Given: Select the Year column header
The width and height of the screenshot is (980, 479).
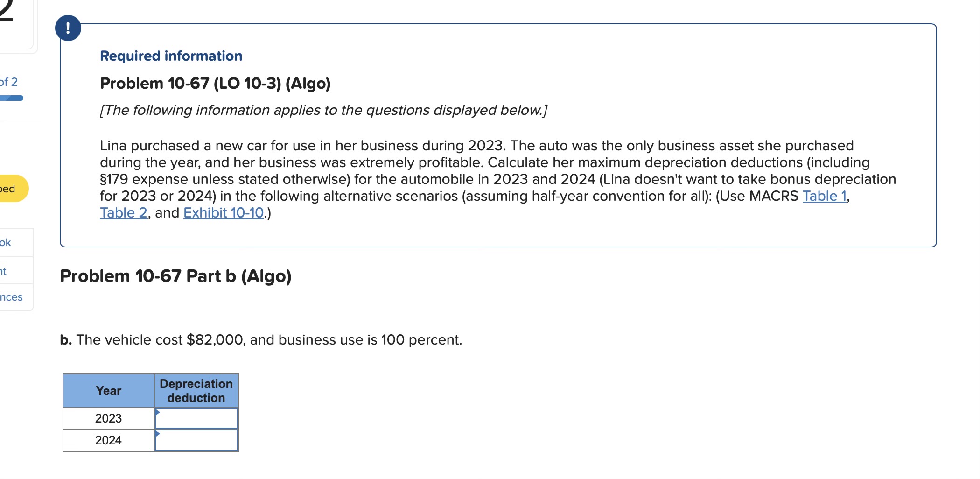Looking at the screenshot, I should tap(108, 391).
